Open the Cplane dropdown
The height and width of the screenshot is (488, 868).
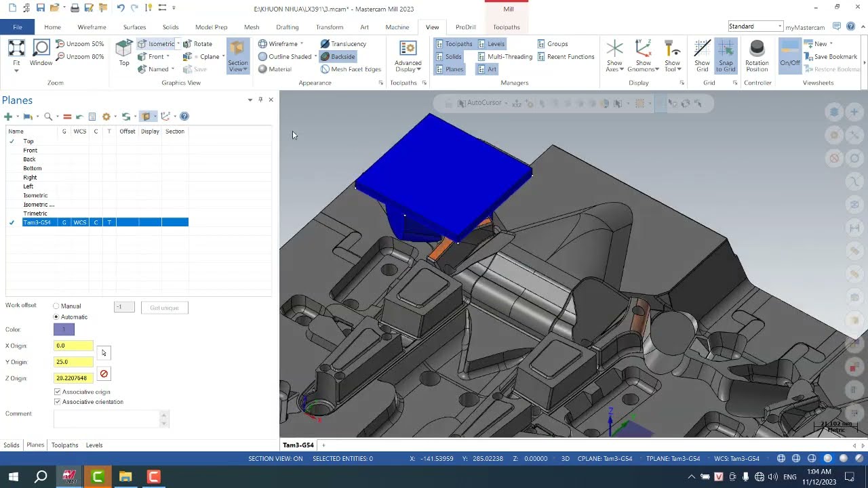pos(223,57)
